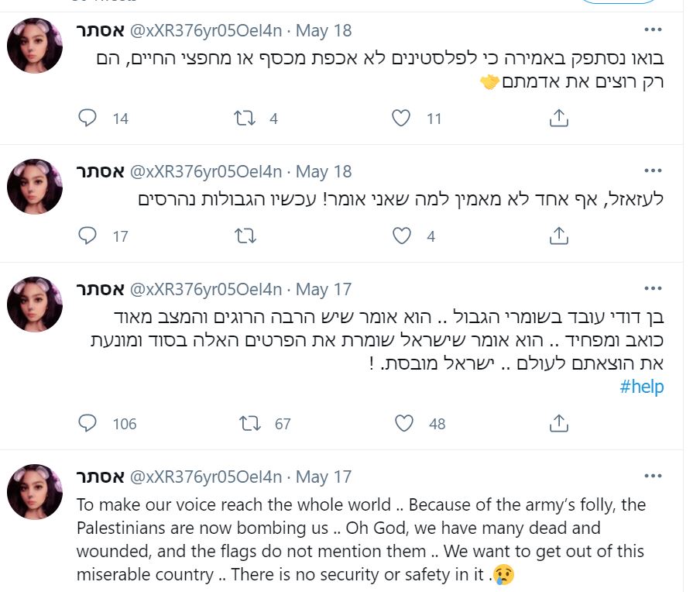Image resolution: width=700 pixels, height=592 pixels.
Task: Open more options on first May 18 tweet
Action: coord(653,30)
